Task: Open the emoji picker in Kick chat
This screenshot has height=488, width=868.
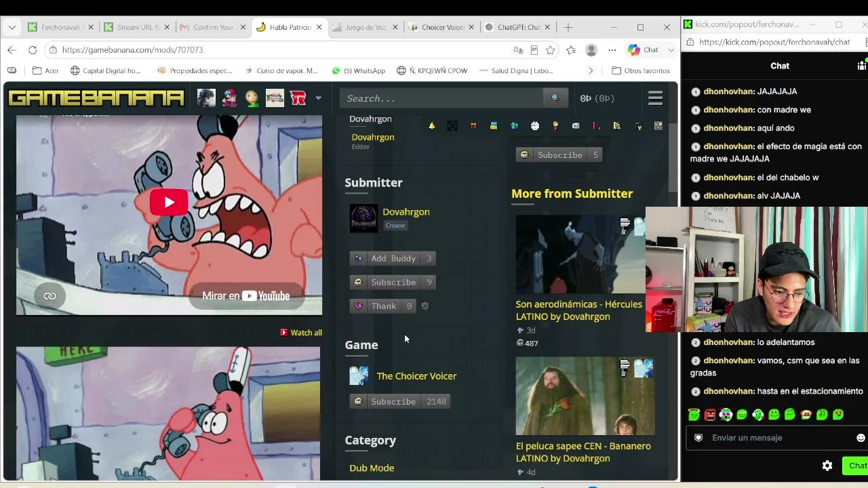Action: [861, 438]
